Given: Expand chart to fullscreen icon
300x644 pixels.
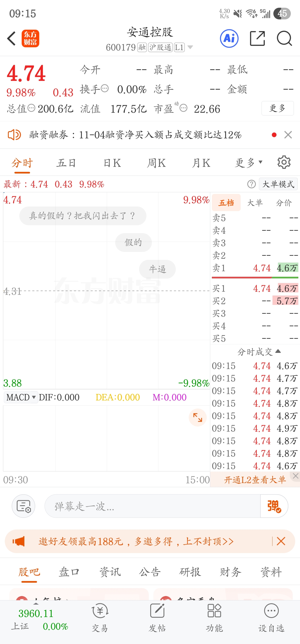Looking at the screenshot, I should coord(197,418).
